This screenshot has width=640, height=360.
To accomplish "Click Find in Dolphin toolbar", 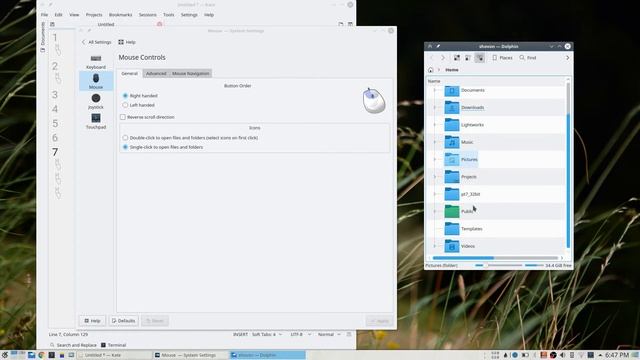I will tap(528, 58).
